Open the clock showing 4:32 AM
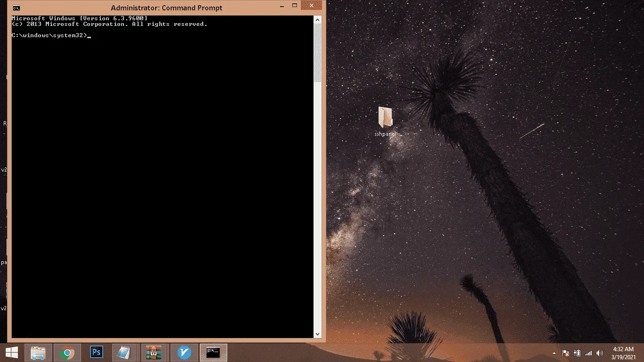 coord(623,353)
